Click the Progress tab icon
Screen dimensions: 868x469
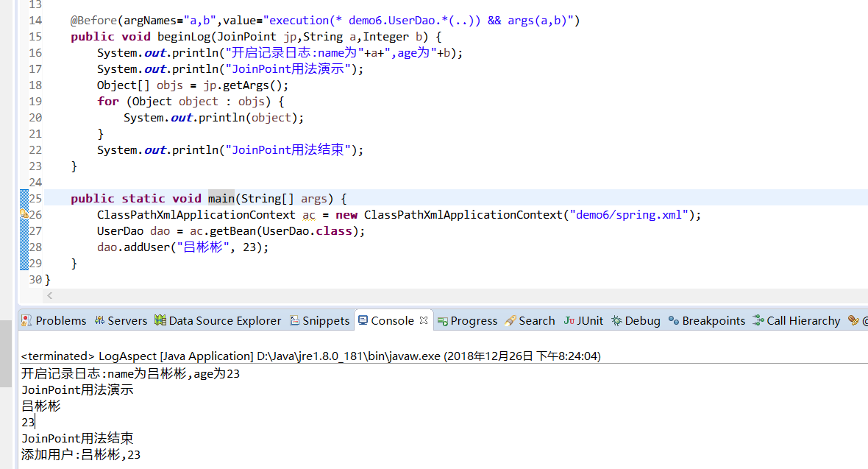(x=442, y=321)
